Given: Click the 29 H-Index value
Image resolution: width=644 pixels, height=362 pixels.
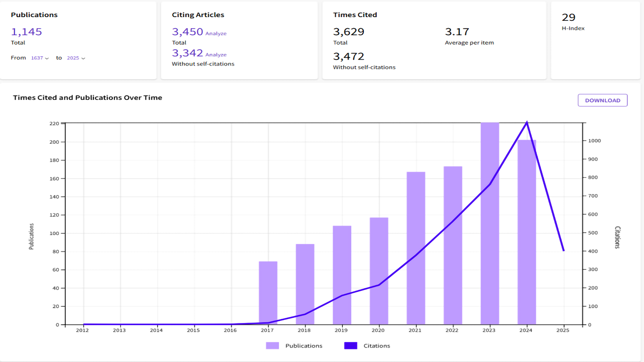Looking at the screenshot, I should (569, 17).
